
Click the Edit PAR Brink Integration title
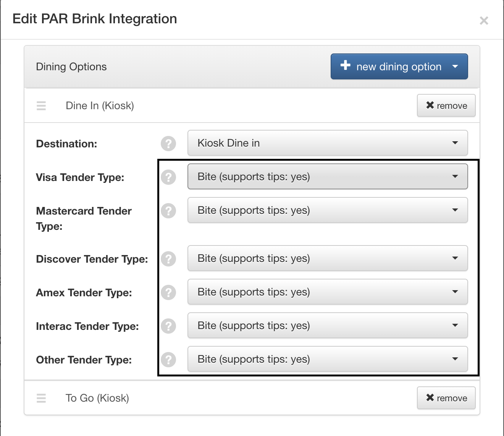(95, 19)
